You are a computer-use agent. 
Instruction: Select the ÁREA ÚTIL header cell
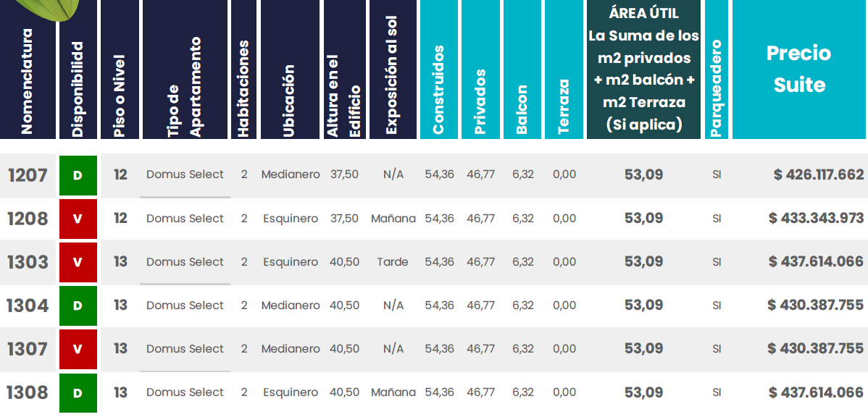click(x=643, y=69)
